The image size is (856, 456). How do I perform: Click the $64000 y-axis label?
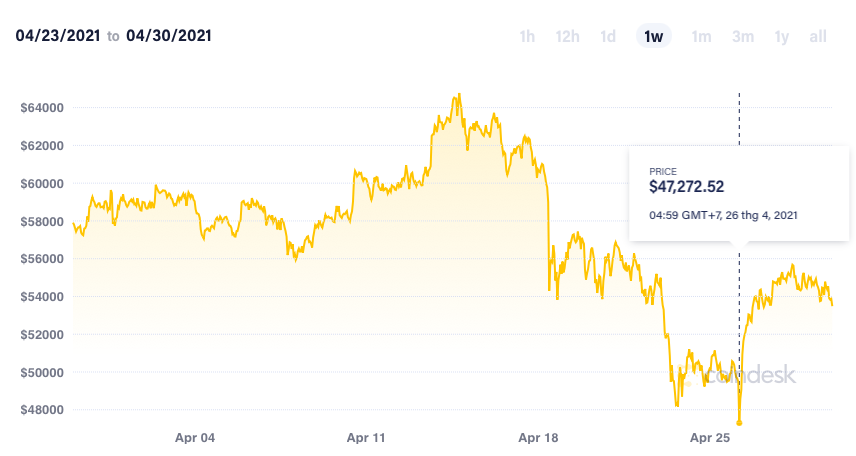pyautogui.click(x=42, y=108)
